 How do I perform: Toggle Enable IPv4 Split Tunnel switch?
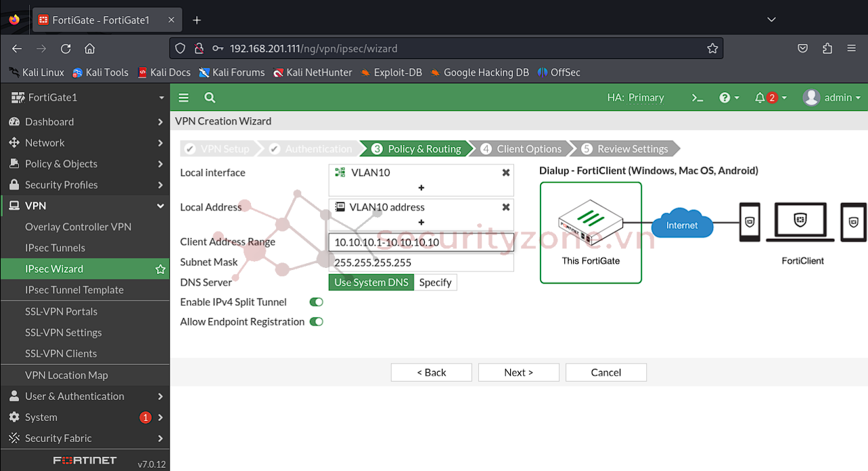[x=316, y=302]
